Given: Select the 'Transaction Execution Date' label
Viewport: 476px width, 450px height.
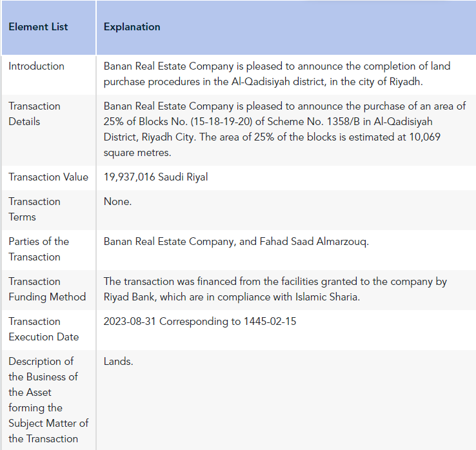Looking at the screenshot, I should point(44,329).
